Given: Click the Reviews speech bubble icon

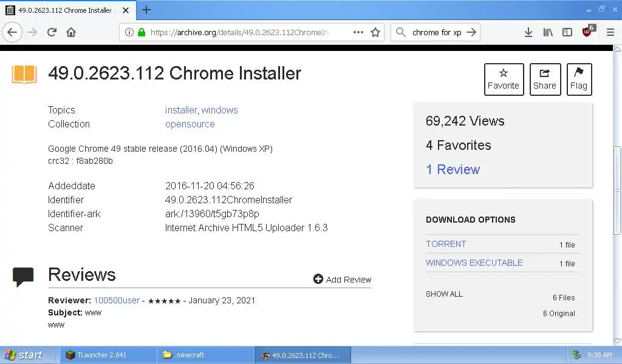Looking at the screenshot, I should 23,277.
